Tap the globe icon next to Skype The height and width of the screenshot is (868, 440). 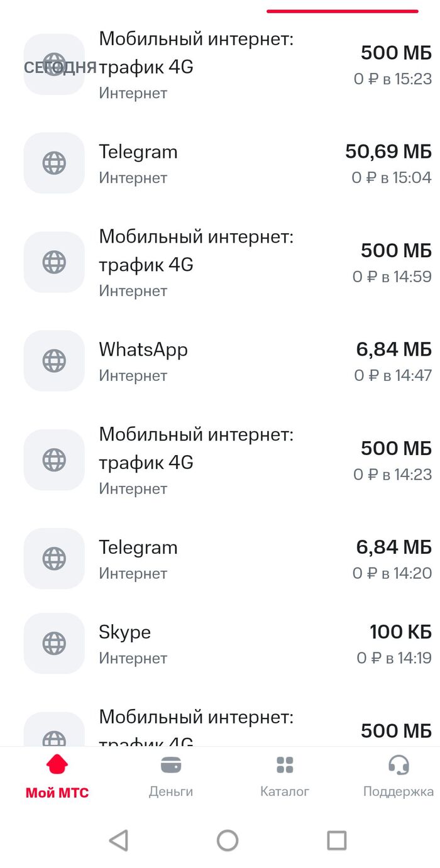pyautogui.click(x=54, y=643)
